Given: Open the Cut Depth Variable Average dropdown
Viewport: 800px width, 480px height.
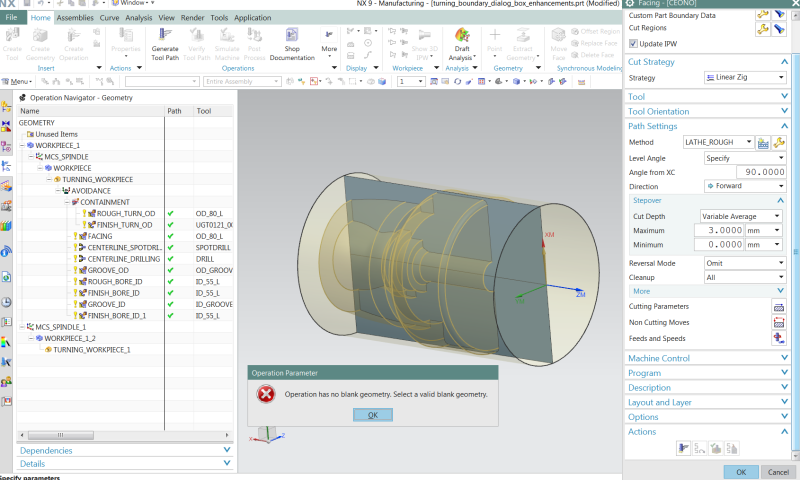Looking at the screenshot, I should (x=740, y=216).
